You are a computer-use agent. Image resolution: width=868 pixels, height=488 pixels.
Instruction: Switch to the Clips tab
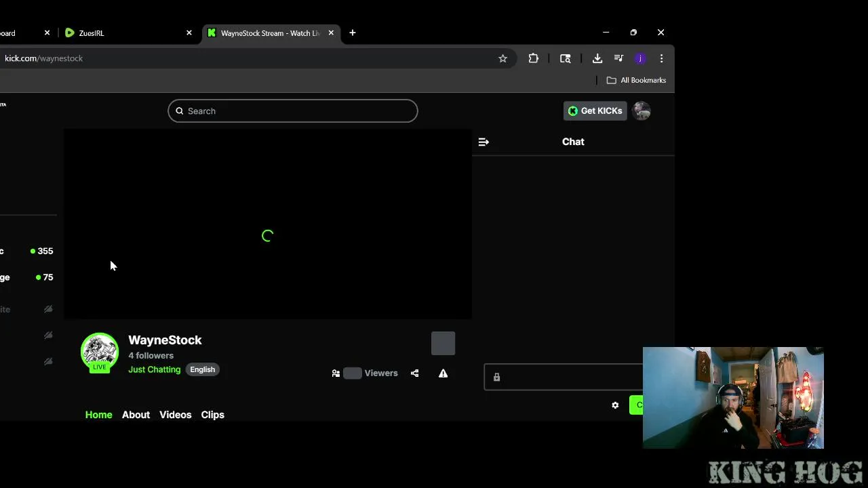click(212, 415)
